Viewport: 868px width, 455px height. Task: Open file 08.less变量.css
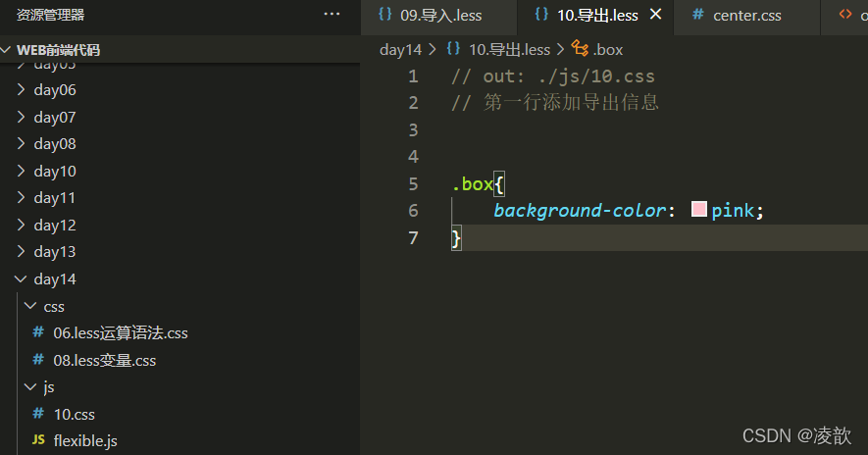105,360
